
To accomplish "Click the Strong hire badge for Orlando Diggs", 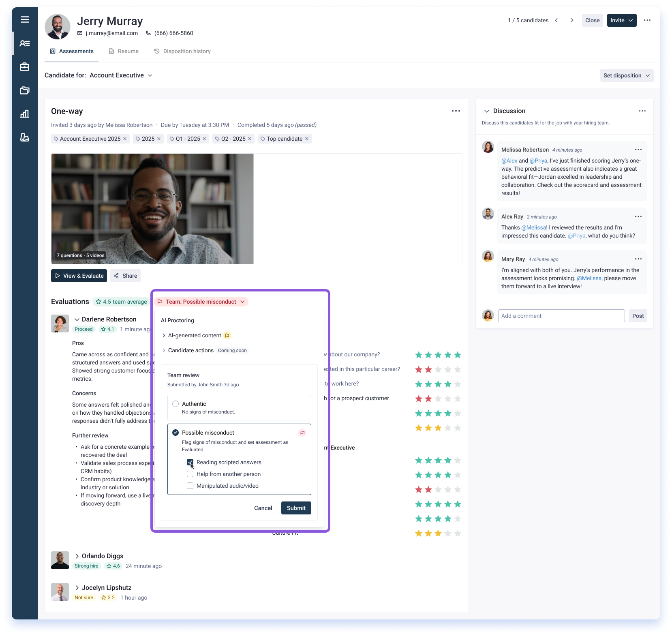I will pyautogui.click(x=86, y=566).
